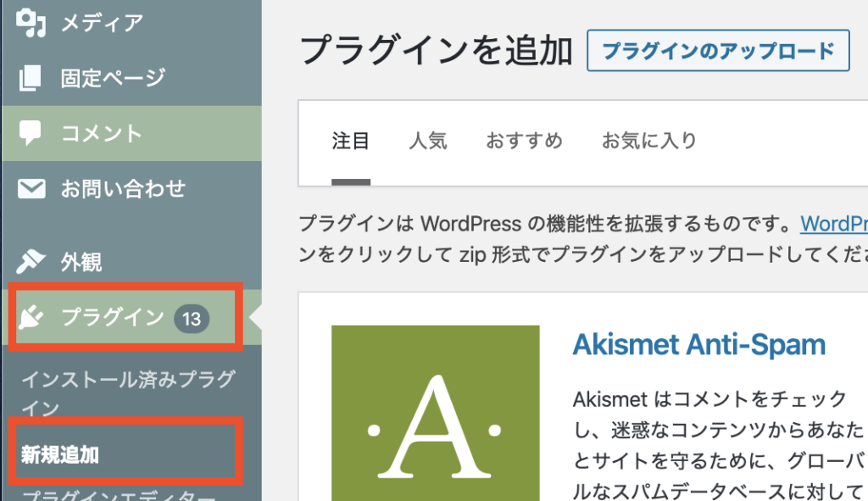
Task: Switch to the 人気 tab
Action: tap(428, 141)
